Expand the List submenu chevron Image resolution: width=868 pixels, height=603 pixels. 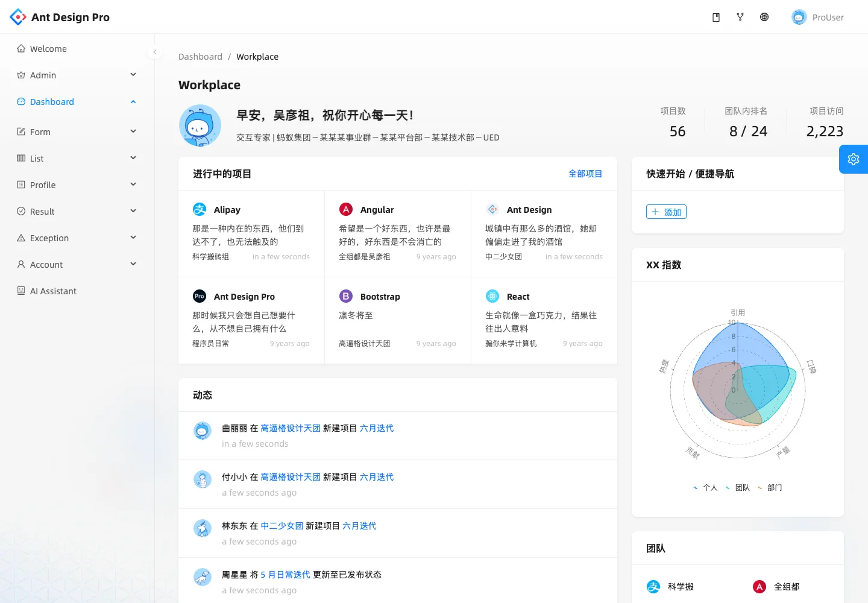point(133,158)
